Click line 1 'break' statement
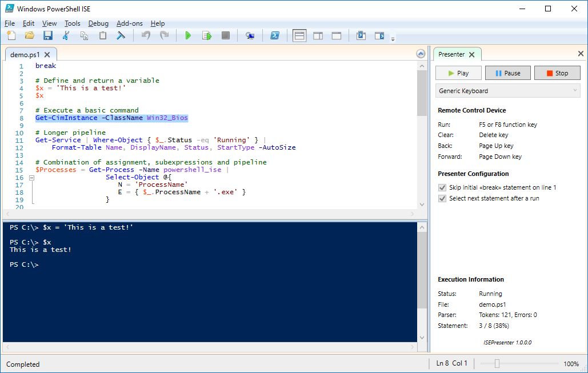 pos(46,66)
